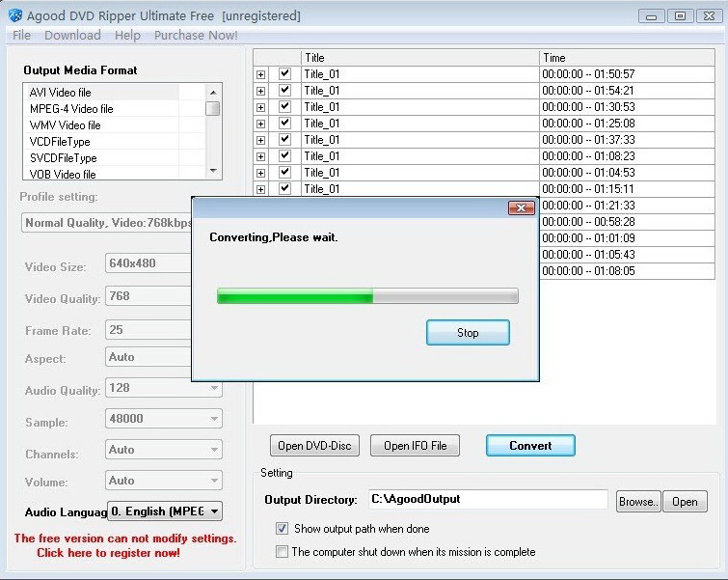
Task: Open the File menu
Action: [x=21, y=36]
